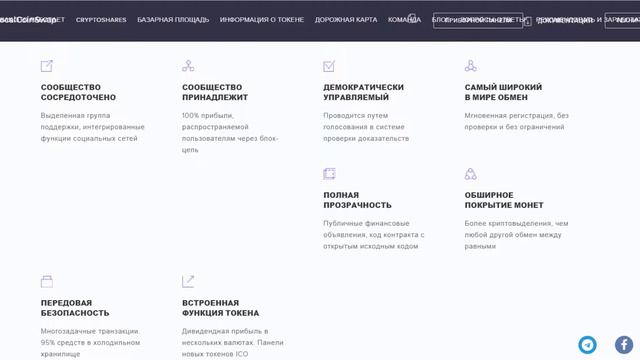Click the text starting "Многозадачные транзакции"
Viewport: 640px width, 360px height.
pos(90,342)
